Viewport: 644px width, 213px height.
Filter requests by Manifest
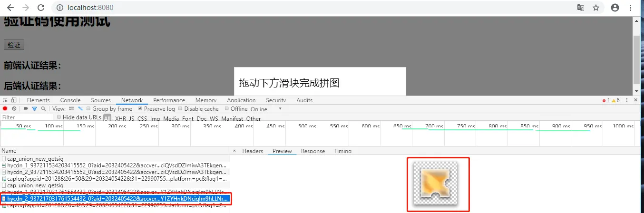pos(232,118)
